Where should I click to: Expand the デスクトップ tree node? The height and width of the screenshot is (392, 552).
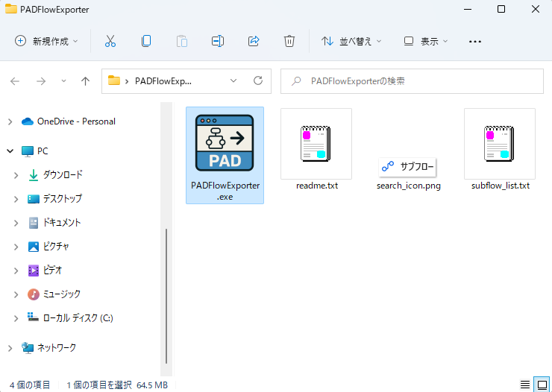point(16,199)
